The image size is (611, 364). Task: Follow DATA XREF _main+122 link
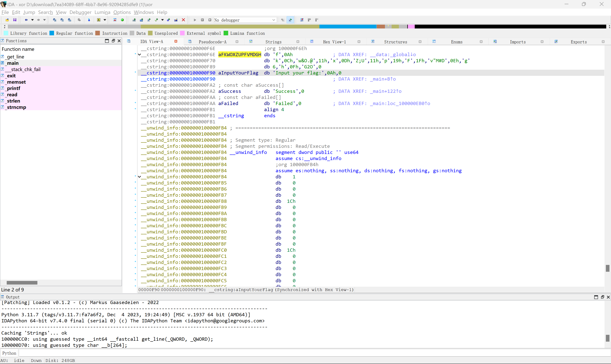[x=386, y=91]
